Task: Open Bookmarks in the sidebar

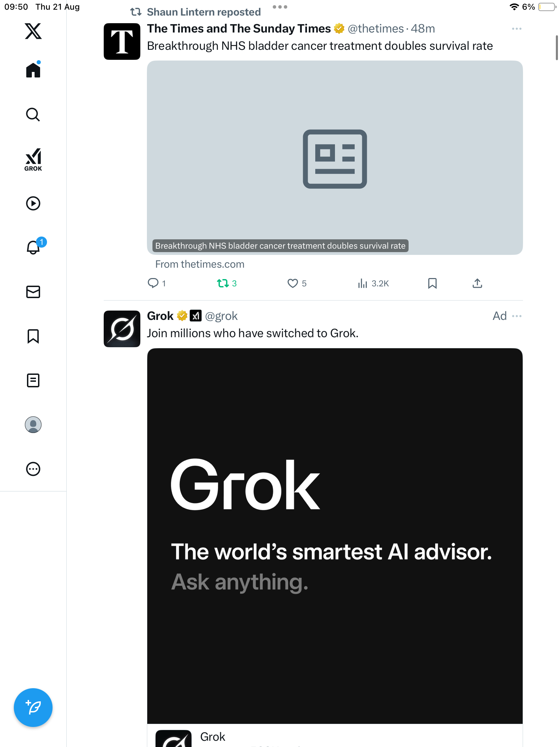Action: (x=33, y=336)
